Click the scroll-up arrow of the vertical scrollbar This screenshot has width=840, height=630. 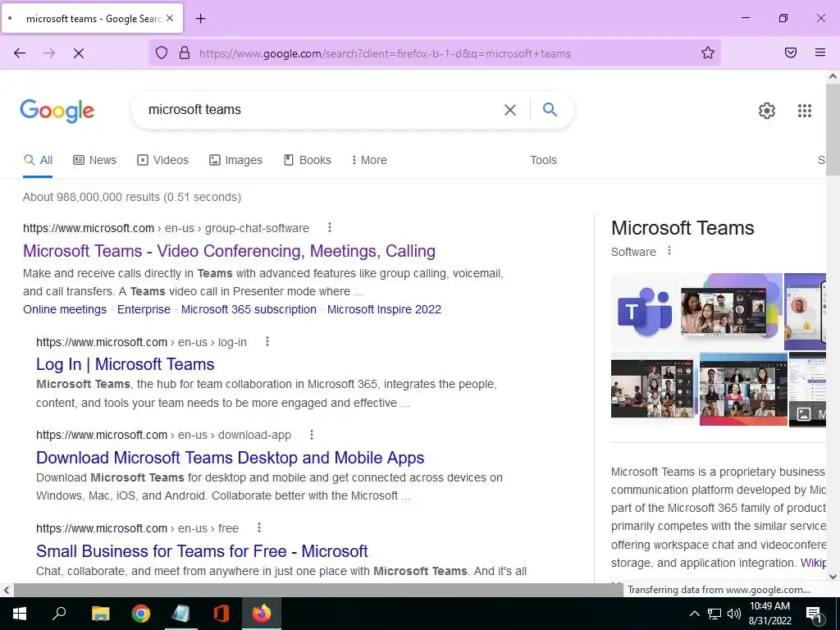(833, 76)
